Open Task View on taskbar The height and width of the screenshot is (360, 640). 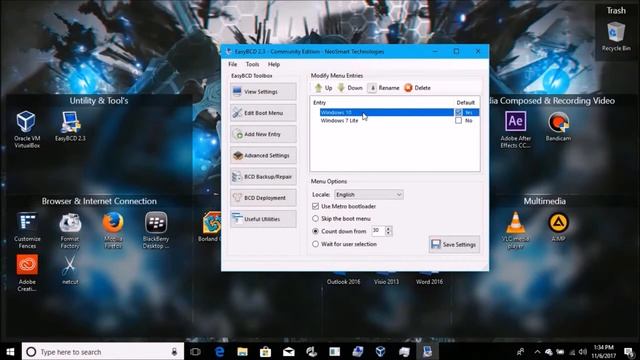(x=196, y=351)
